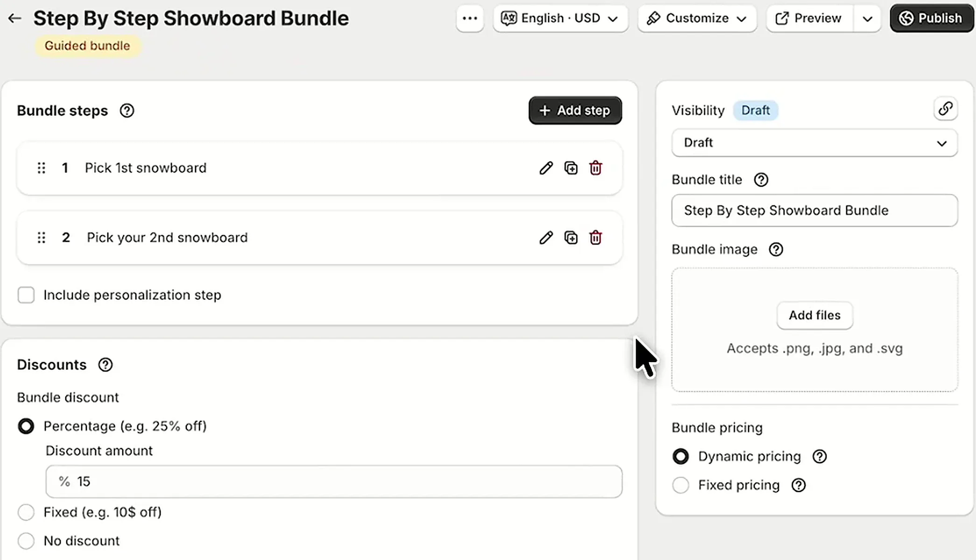Click the Pick your 2nd snowboard title

pos(167,238)
